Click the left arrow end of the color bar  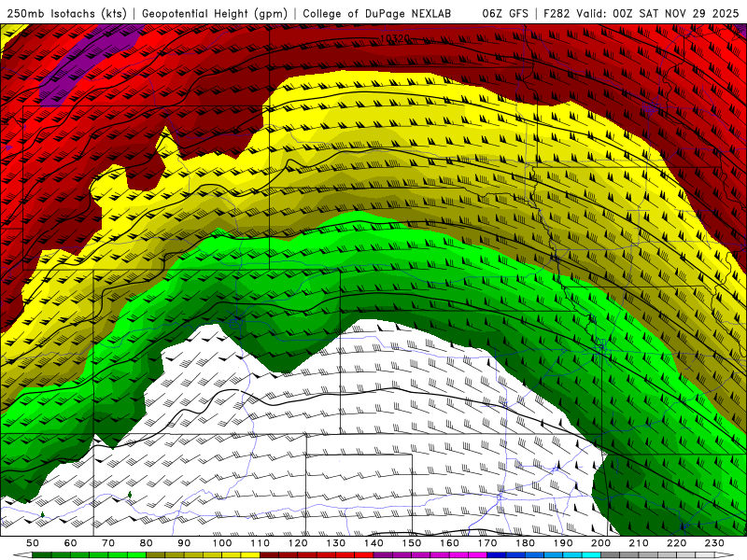[x=22, y=554]
